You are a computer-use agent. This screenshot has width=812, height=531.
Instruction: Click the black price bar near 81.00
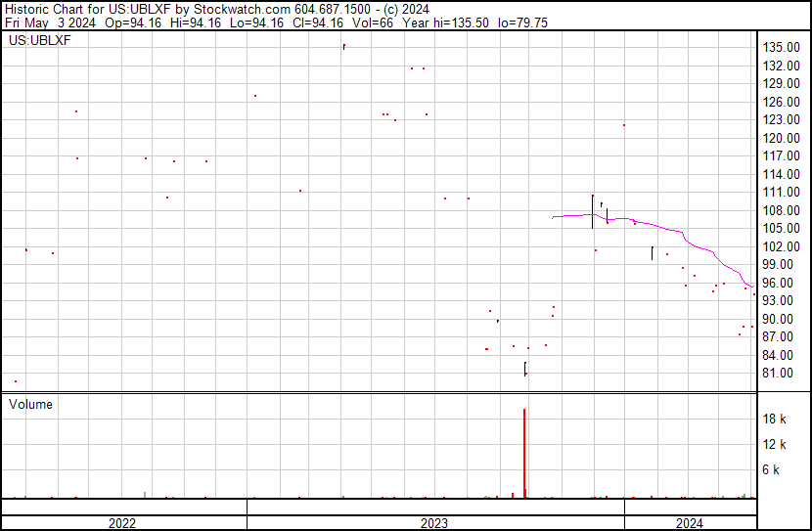point(525,369)
